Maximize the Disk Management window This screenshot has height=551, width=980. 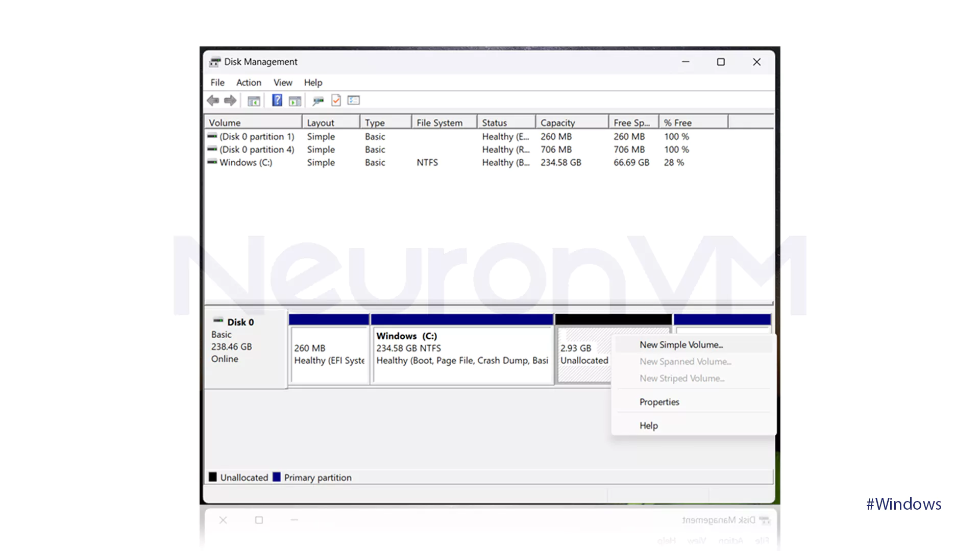click(721, 62)
